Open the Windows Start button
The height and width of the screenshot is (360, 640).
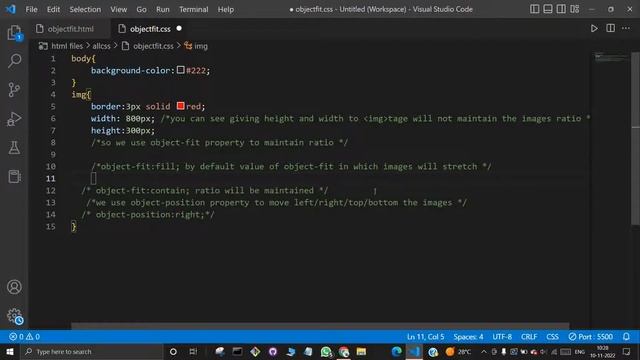click(10, 351)
